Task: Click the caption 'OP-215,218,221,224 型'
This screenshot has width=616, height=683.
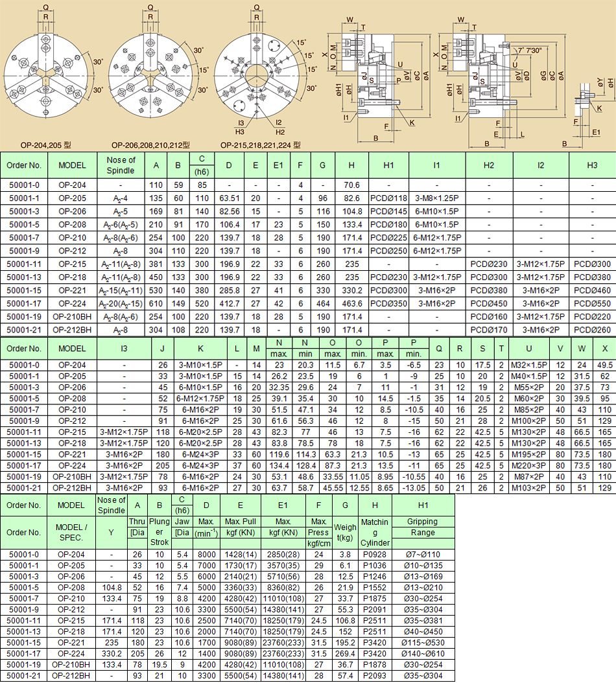Action: (260, 145)
